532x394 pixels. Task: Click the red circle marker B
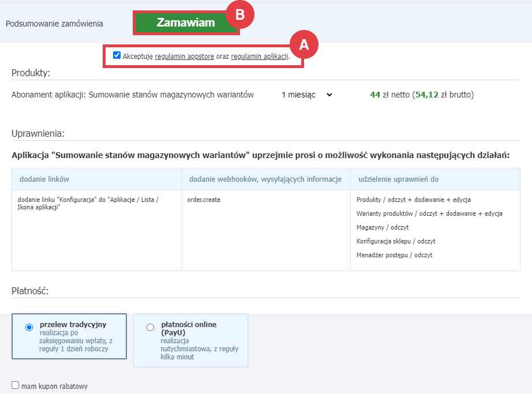coord(239,16)
